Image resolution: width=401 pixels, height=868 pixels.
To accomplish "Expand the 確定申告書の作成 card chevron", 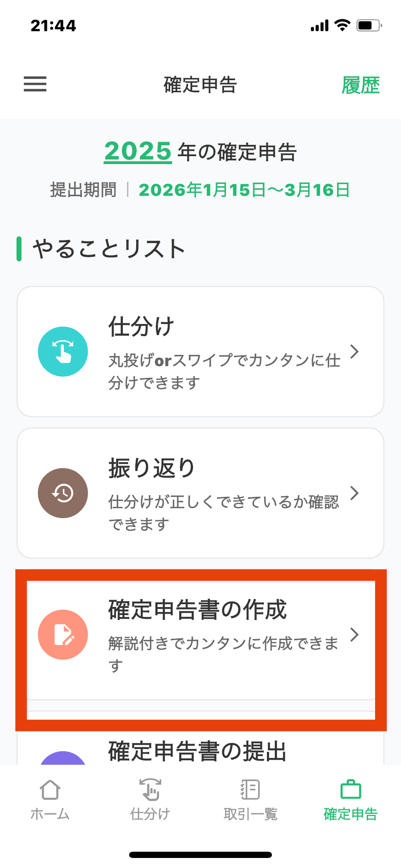I will 354,635.
